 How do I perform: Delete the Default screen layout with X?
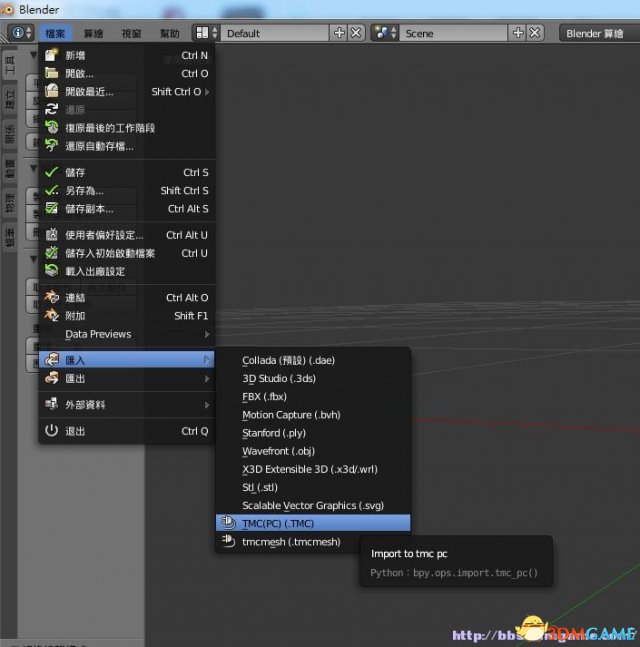(356, 33)
